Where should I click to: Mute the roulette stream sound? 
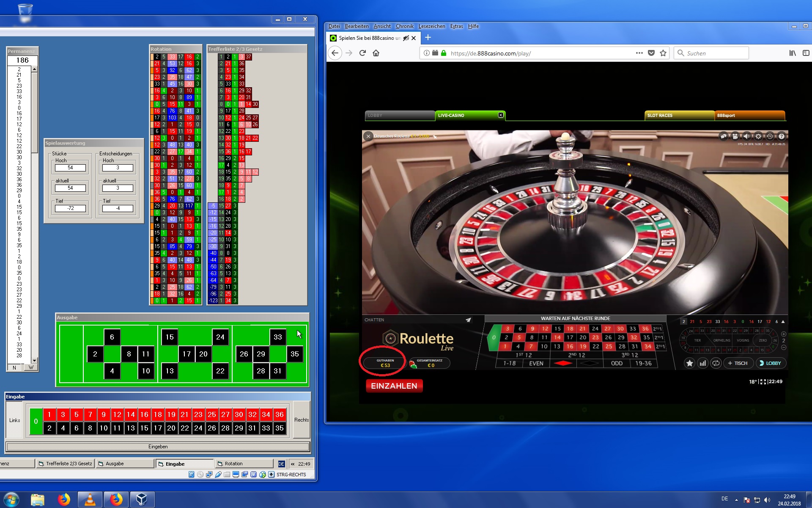click(746, 136)
